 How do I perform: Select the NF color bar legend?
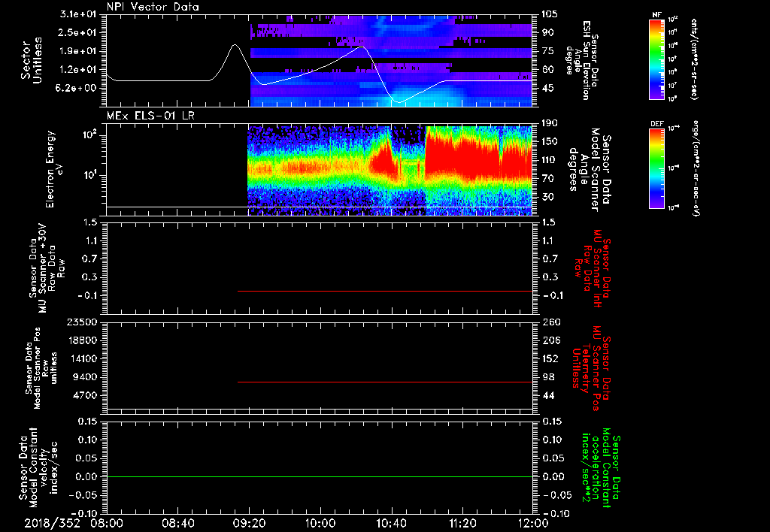656,59
